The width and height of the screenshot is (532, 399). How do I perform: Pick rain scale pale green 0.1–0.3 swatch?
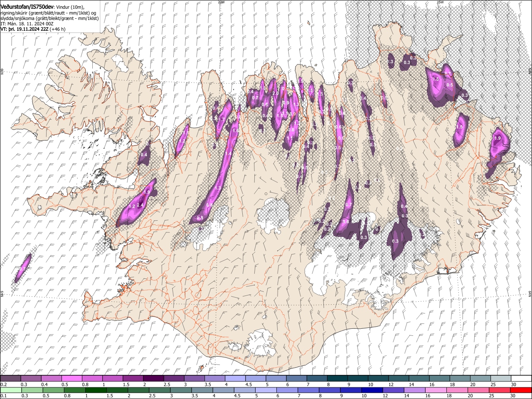(11, 390)
